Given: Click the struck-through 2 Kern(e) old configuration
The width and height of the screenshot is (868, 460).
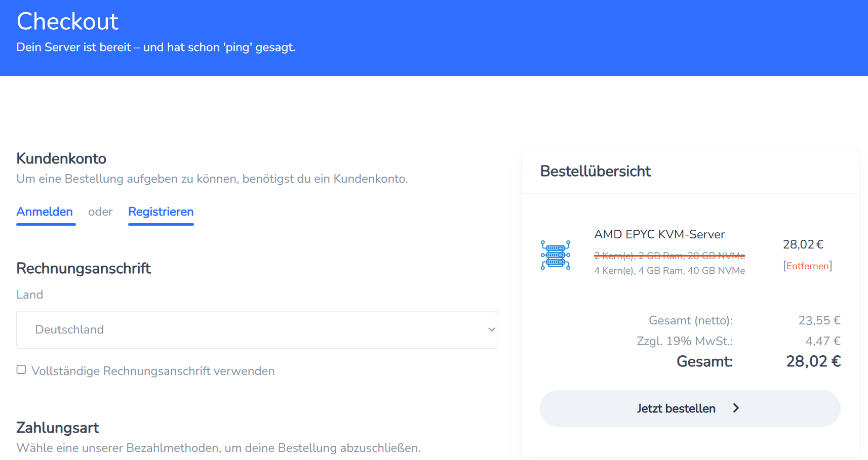Looking at the screenshot, I should point(669,256).
